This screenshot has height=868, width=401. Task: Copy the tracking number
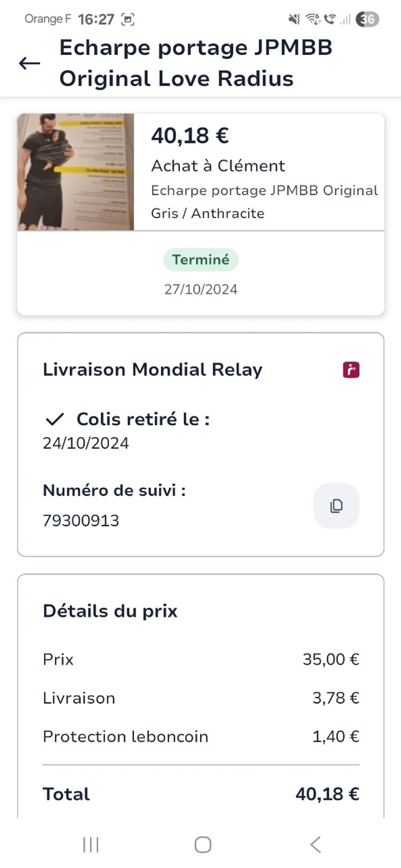(336, 506)
